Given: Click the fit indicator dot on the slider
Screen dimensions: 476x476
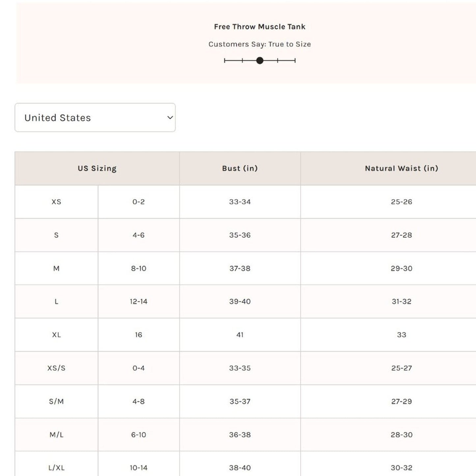Looking at the screenshot, I should pyautogui.click(x=260, y=60).
